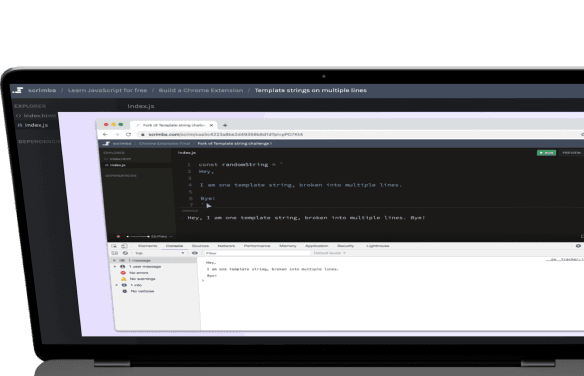
Task: Click the inner index.js editor tab
Action: [x=187, y=153]
